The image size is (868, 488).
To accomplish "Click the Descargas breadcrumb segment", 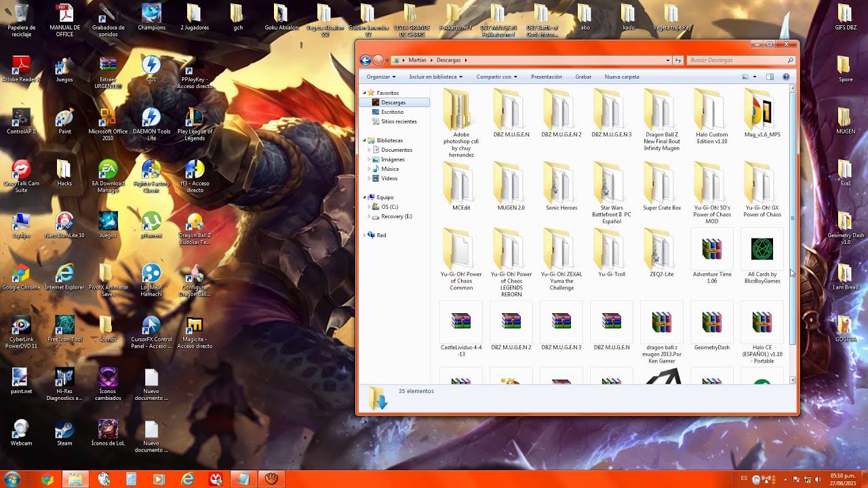I will click(449, 60).
